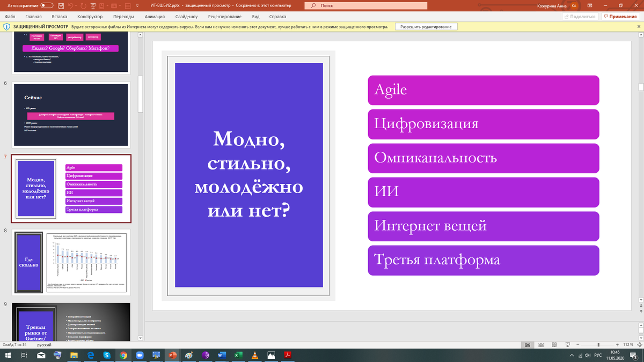Open Microsoft Edge on taskbar
The image size is (644, 362).
click(x=90, y=355)
